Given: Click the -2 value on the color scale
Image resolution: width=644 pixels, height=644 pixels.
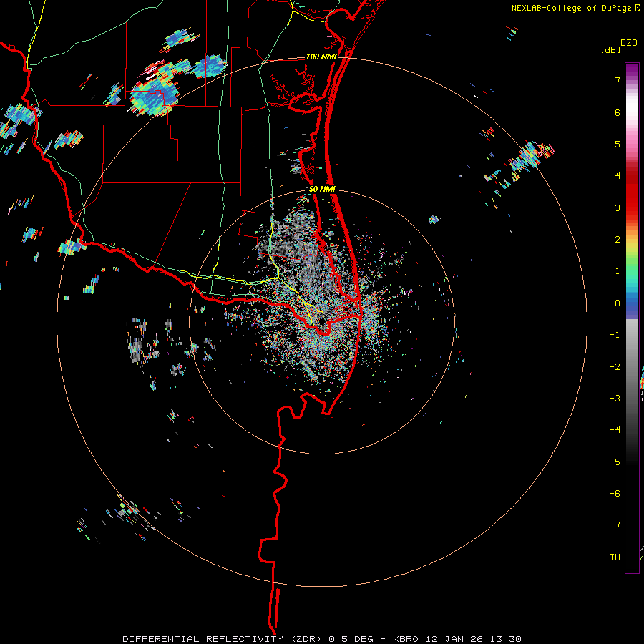Looking at the screenshot, I should pos(615,367).
